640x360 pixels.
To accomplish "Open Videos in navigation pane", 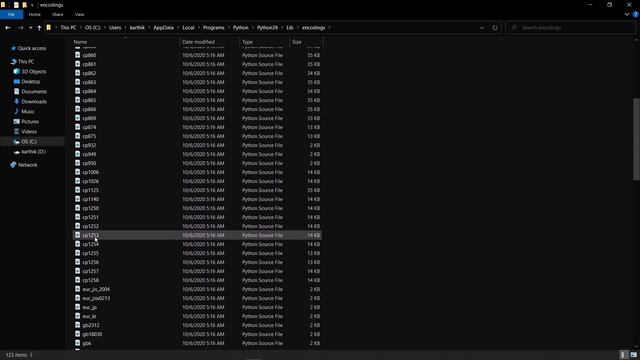I will (x=29, y=131).
